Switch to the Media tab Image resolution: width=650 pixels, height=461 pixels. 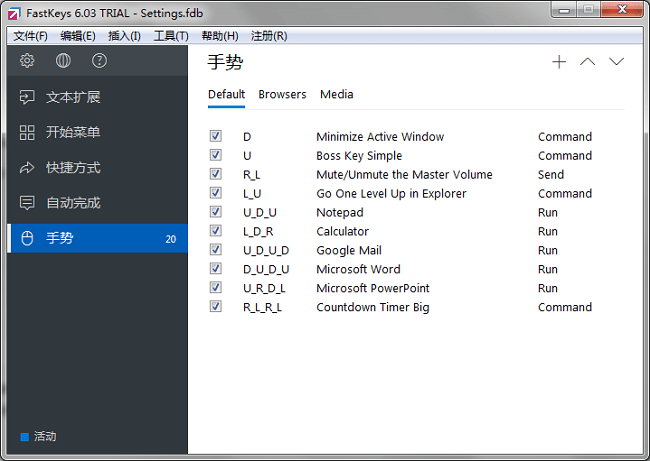pyautogui.click(x=336, y=95)
